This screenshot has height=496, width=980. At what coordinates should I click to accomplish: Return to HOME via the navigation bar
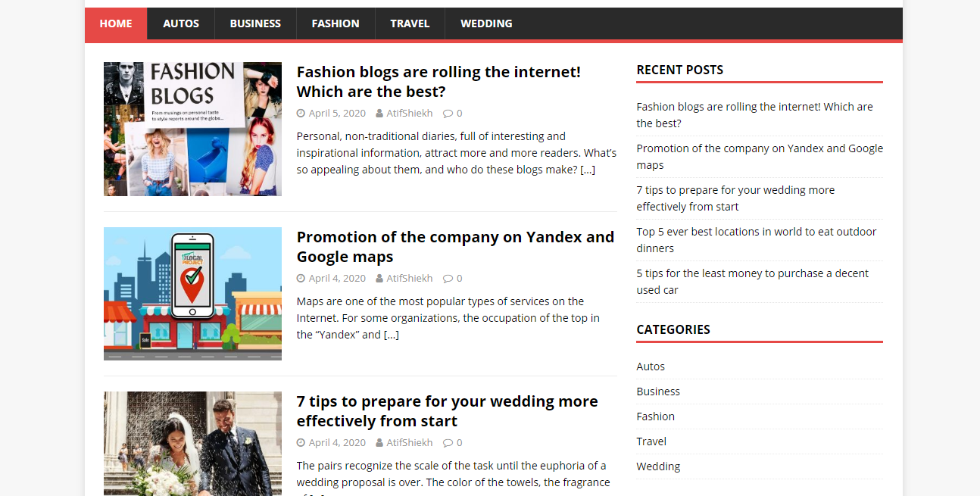(115, 23)
